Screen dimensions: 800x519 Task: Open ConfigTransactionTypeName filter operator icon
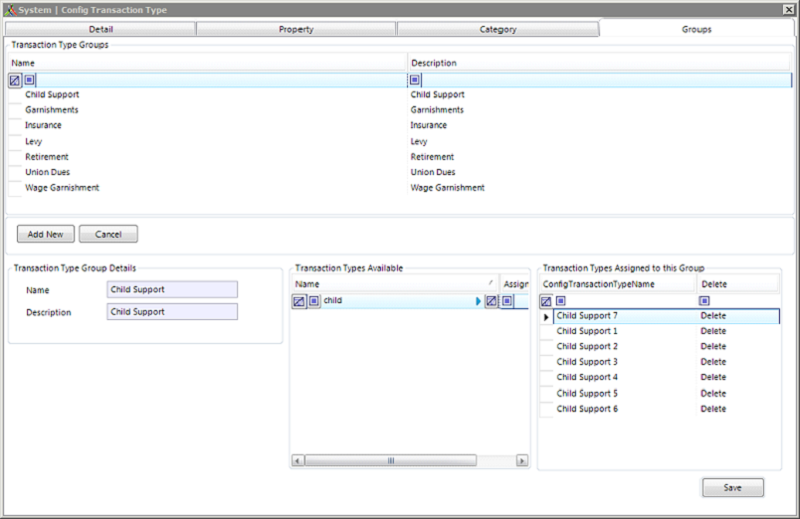(x=561, y=301)
